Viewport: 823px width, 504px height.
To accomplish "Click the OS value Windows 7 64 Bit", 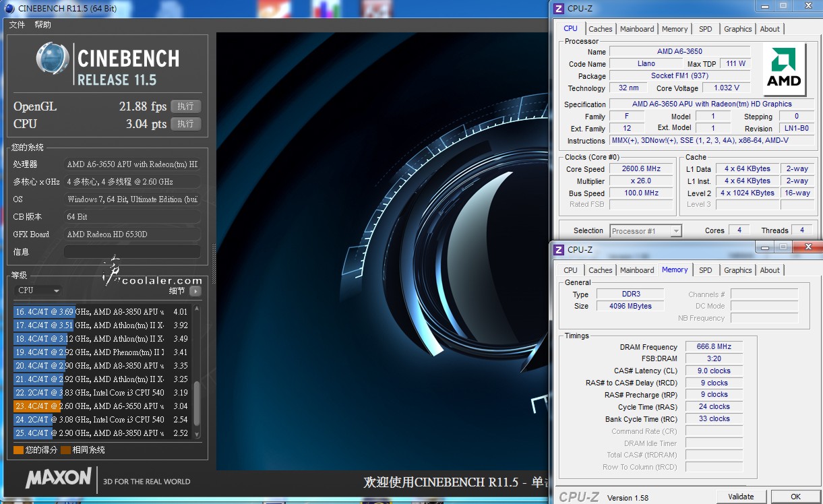I will [132, 199].
